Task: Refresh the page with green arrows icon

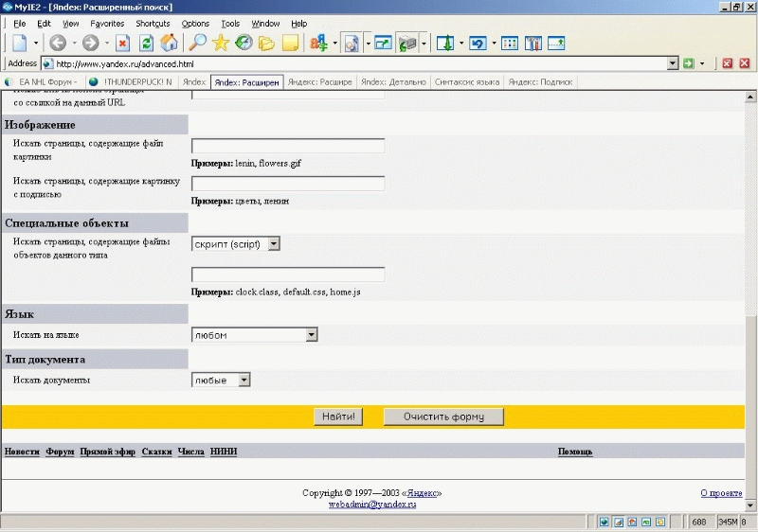Action: click(x=146, y=43)
